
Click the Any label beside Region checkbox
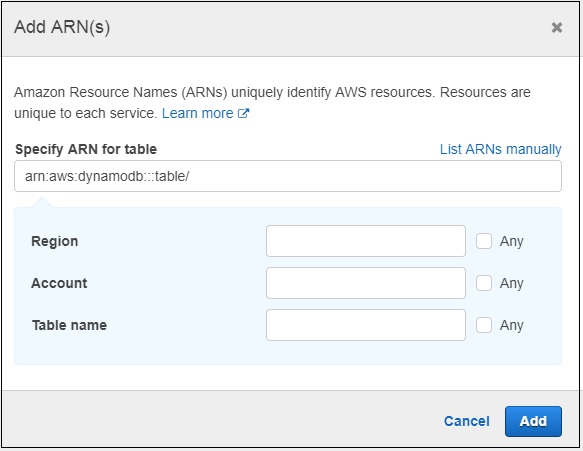coord(512,241)
